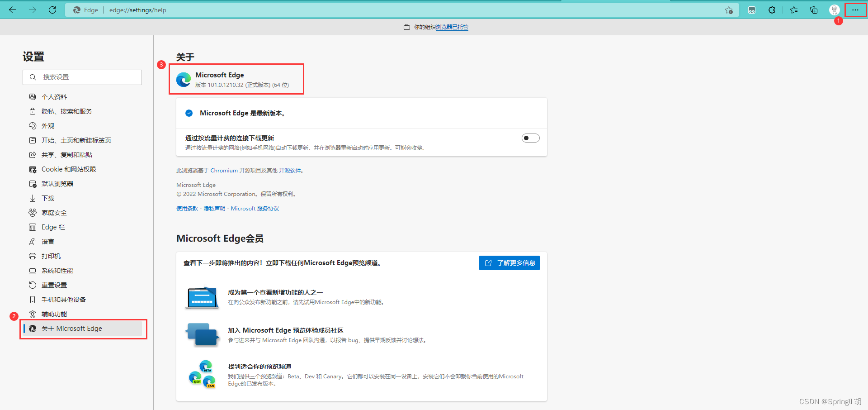Image resolution: width=868 pixels, height=410 pixels.
Task: Open the extensions puzzle icon
Action: click(x=772, y=10)
